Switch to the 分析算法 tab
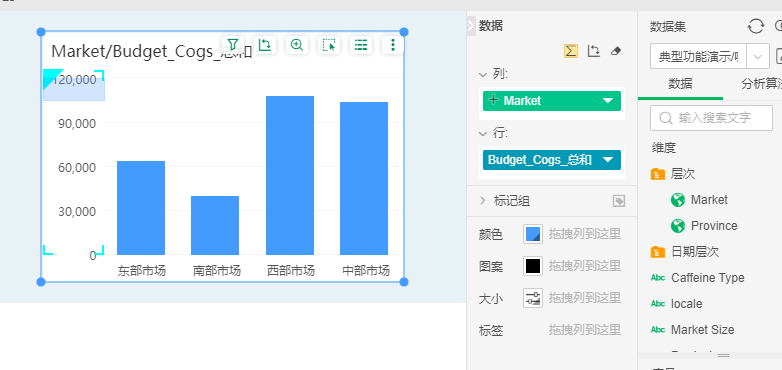This screenshot has width=782, height=370. [761, 84]
